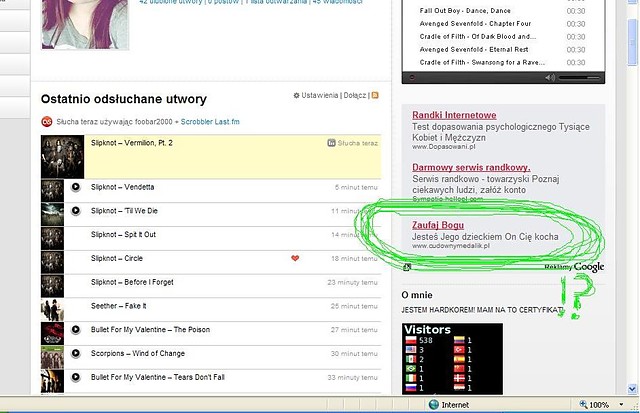Open the Slipknot – Vermilion, Pt. 2 track
640x413 pixels.
(x=132, y=143)
